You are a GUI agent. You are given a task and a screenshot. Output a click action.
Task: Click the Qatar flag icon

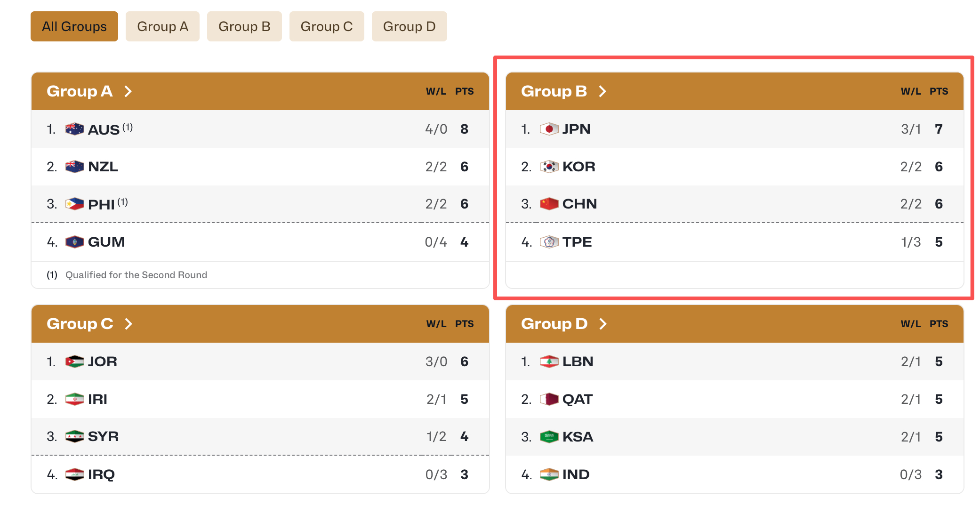tap(549, 399)
